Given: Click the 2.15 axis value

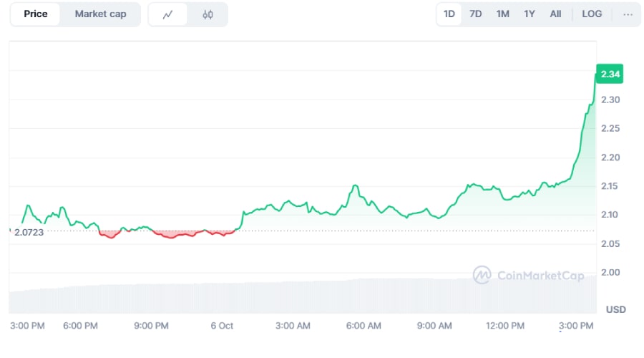Looking at the screenshot, I should pos(610,186).
